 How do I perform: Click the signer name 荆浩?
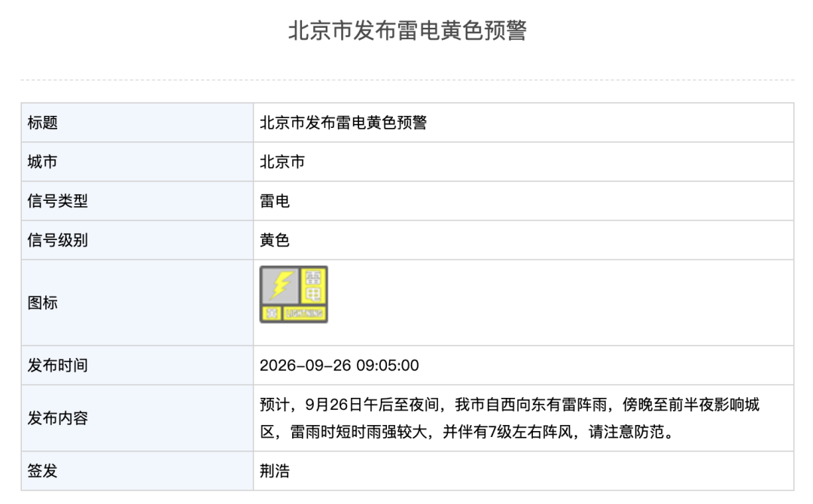tap(274, 471)
